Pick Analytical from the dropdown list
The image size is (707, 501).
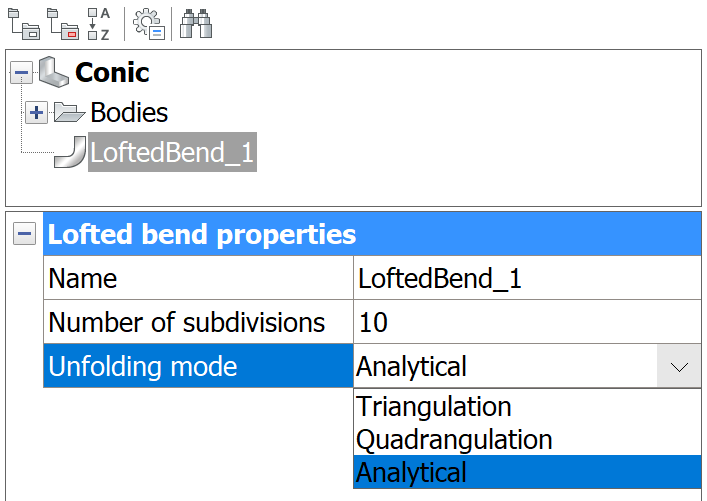412,473
